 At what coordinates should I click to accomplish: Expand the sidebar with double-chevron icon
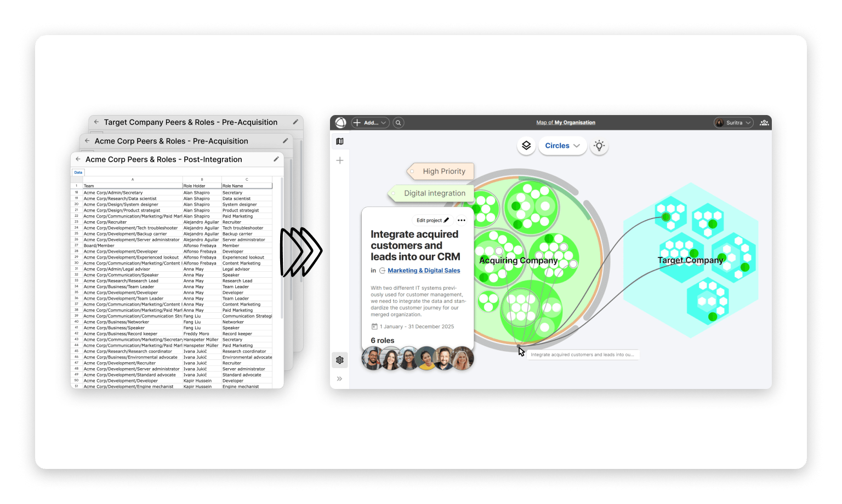tap(339, 379)
